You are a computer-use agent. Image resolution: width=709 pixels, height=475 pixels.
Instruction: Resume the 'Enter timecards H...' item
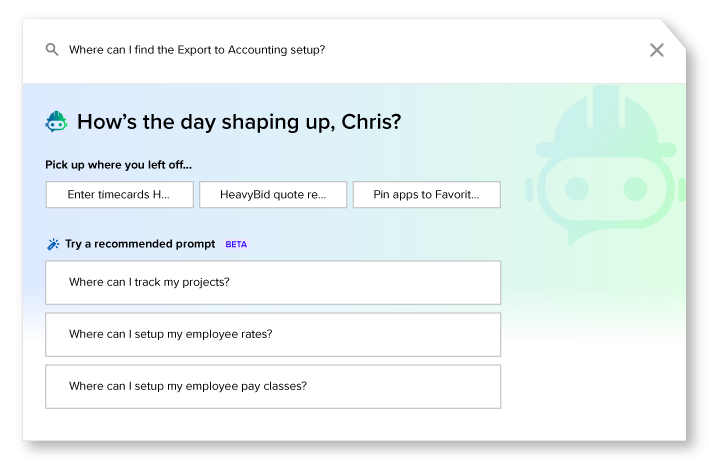pyautogui.click(x=119, y=195)
